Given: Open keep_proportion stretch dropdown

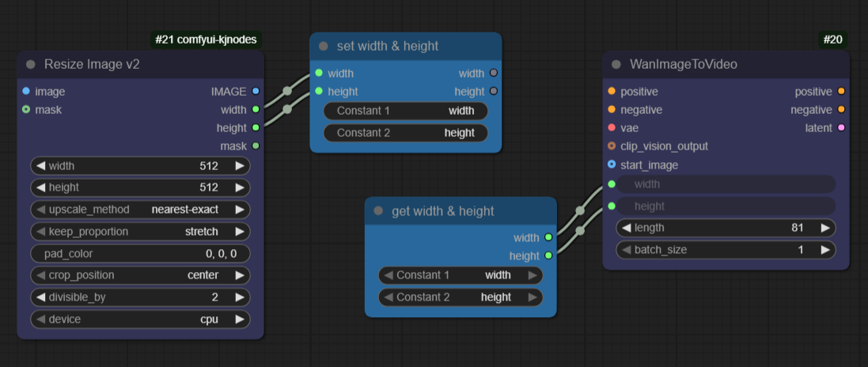Looking at the screenshot, I should click(x=140, y=232).
